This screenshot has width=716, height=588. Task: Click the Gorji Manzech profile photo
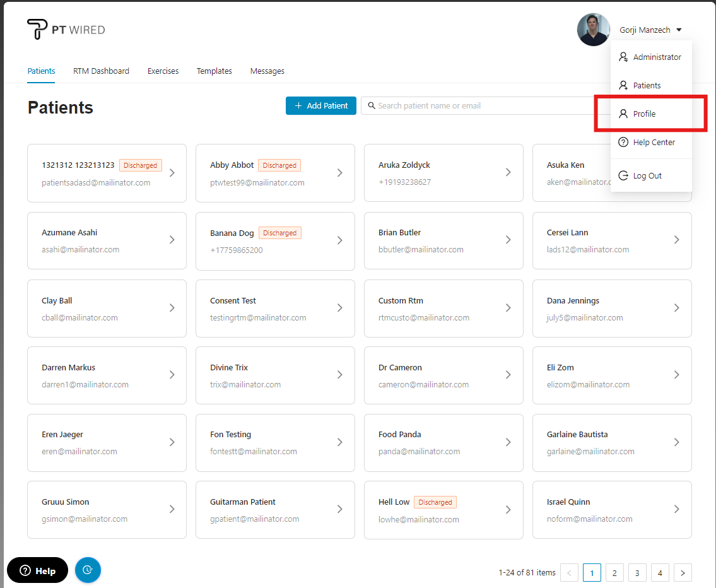[x=593, y=30]
